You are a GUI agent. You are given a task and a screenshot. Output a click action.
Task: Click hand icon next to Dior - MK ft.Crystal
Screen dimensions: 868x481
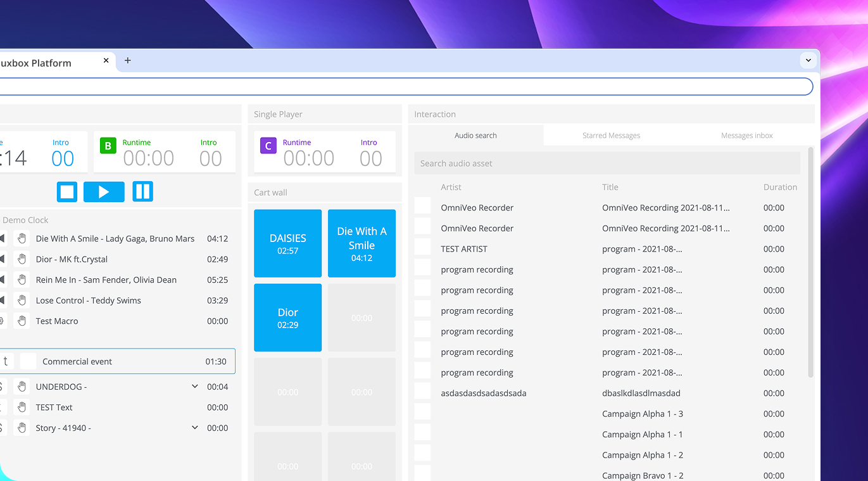point(22,259)
